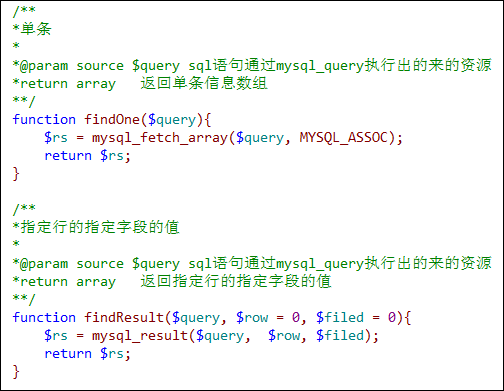Image resolution: width=504 pixels, height=391 pixels.
Task: Click '返回指定行的指定字段的值' return description
Action: (236, 281)
